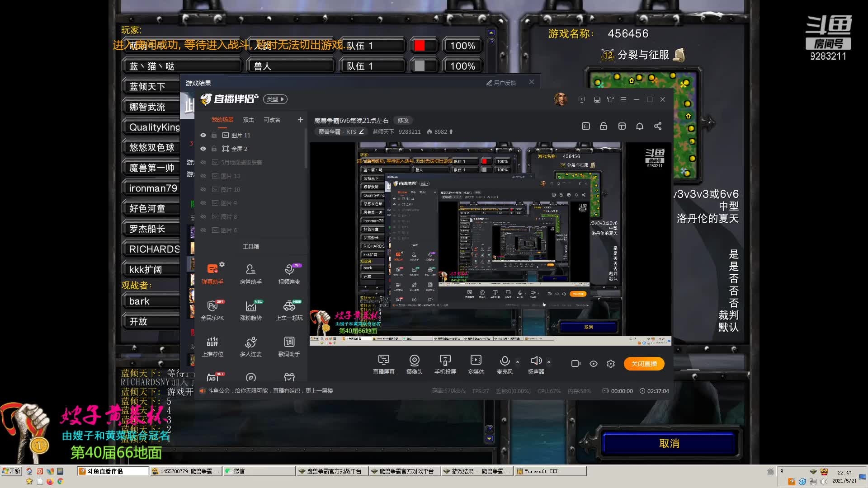Hide the 图片 11 source with its eye icon
Screen dimensions: 868x488
[203, 135]
